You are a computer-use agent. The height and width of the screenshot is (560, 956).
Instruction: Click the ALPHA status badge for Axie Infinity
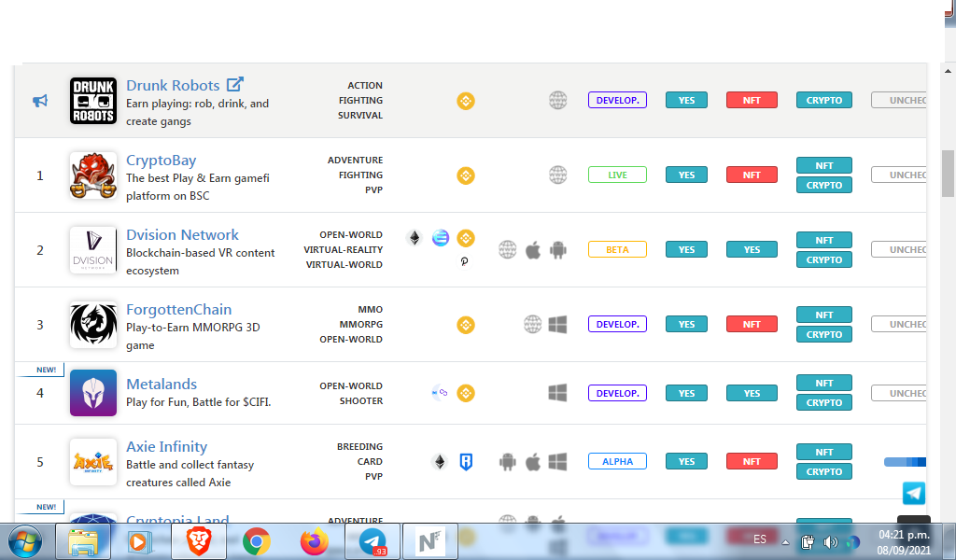tap(618, 461)
